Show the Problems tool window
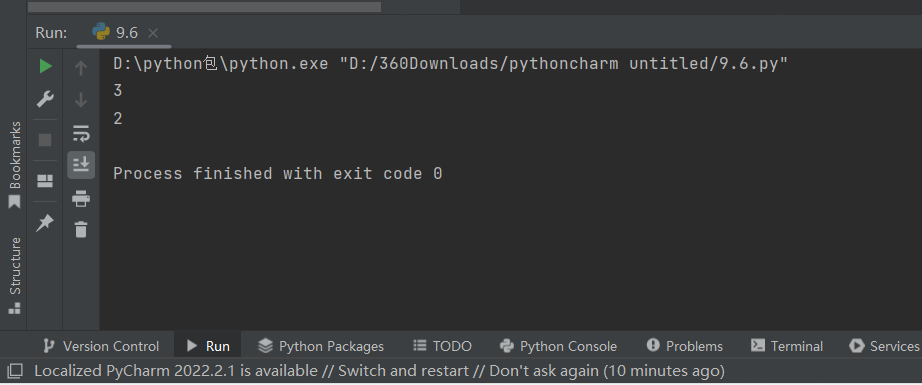922x385 pixels. [685, 346]
